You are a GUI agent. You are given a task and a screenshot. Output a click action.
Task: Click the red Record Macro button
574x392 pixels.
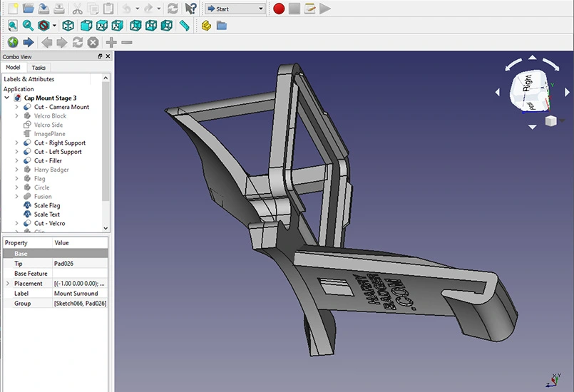[x=278, y=9]
